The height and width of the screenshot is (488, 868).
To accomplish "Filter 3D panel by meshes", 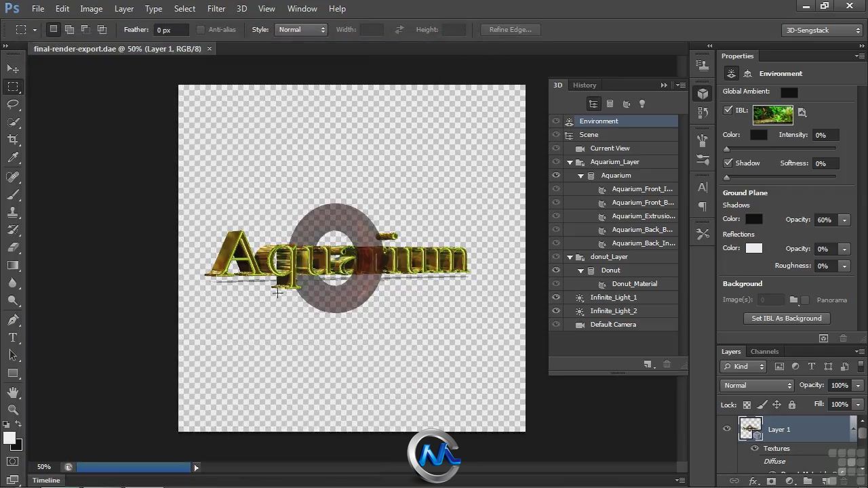I will point(610,104).
